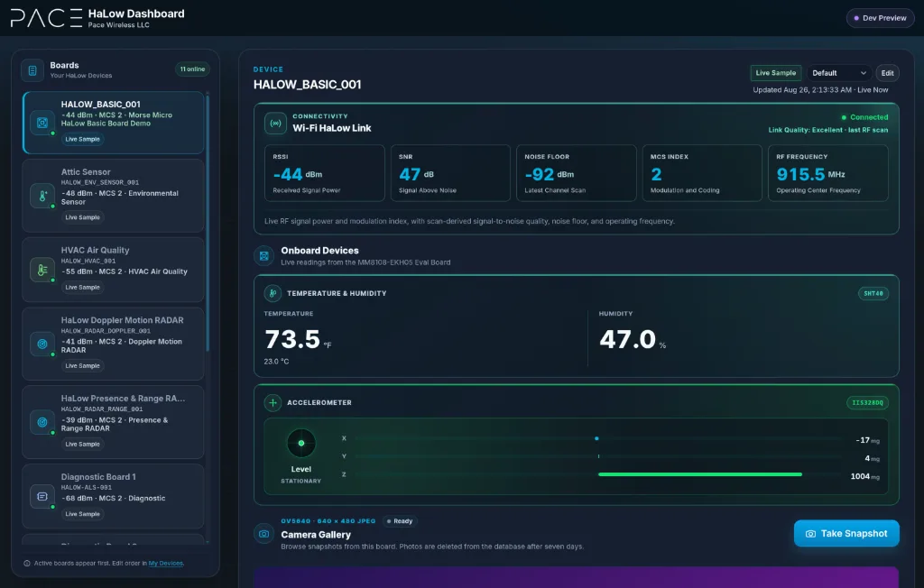Click the Camera Gallery camera icon
Viewport: 924px width, 588px height.
click(x=264, y=534)
